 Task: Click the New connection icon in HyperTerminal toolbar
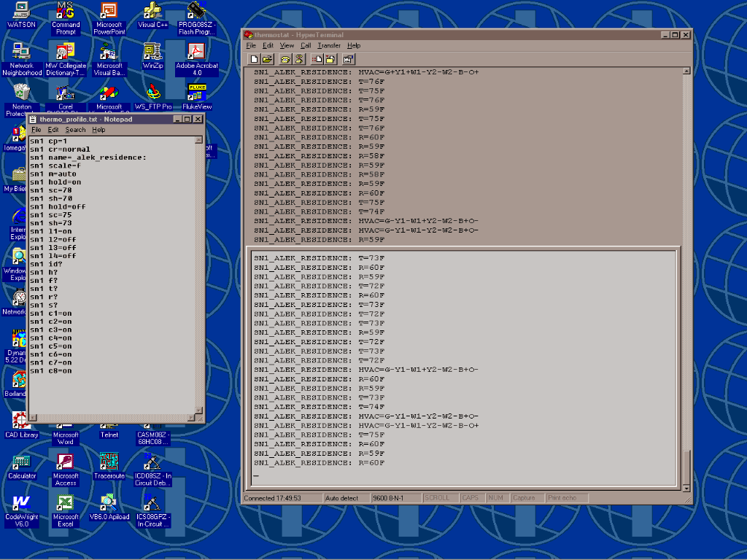click(x=254, y=59)
